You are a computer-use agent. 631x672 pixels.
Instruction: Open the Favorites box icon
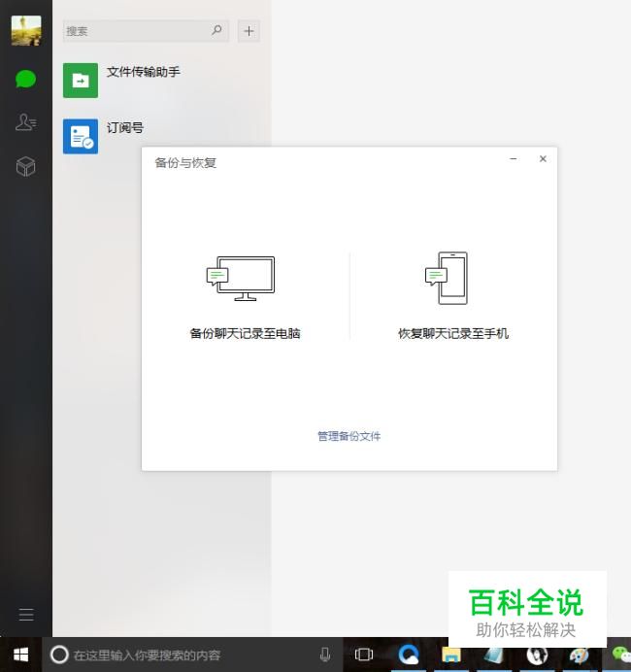coord(25,166)
